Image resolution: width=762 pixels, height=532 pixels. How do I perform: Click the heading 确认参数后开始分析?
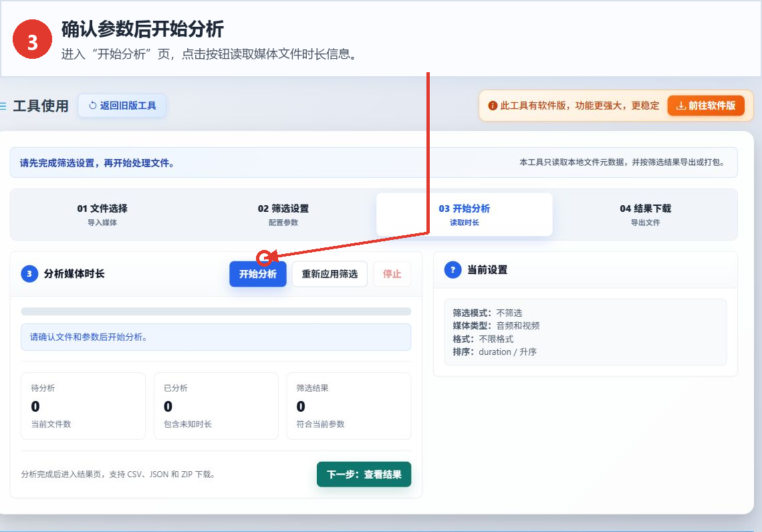[142, 29]
